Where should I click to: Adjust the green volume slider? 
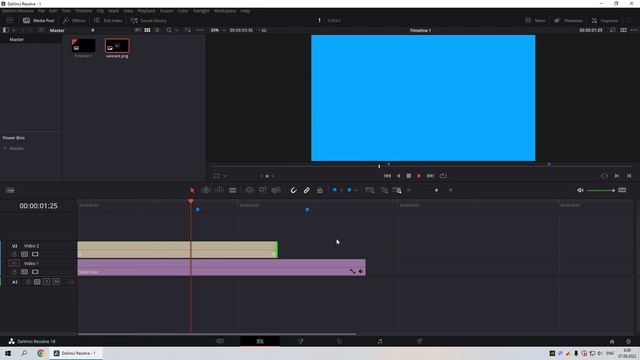(x=601, y=190)
